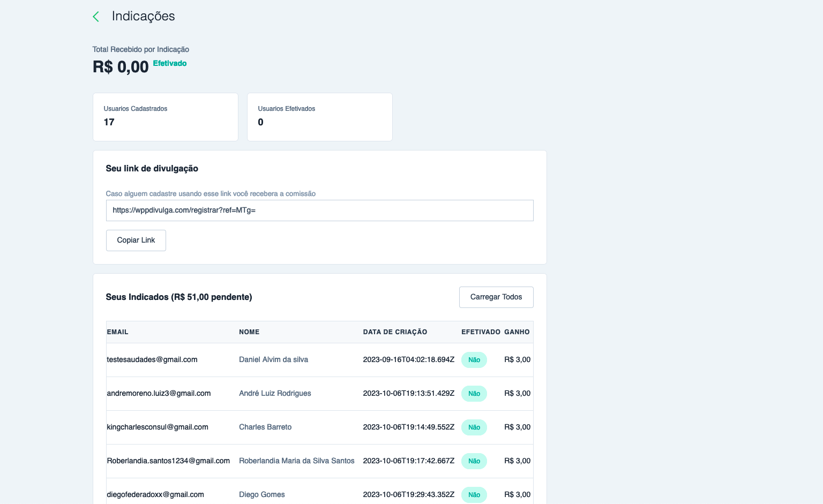The image size is (823, 504).
Task: Click the EMAIL column header
Action: pos(118,332)
